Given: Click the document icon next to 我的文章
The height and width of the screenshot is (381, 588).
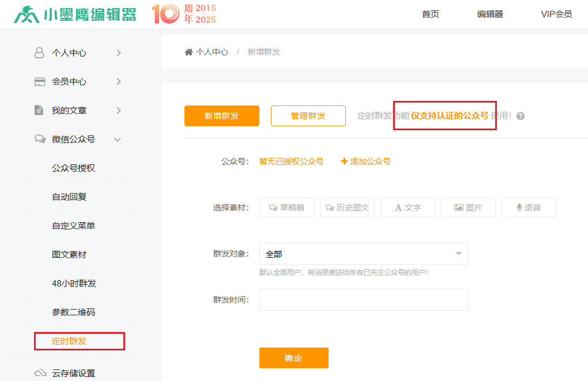Looking at the screenshot, I should click(39, 110).
